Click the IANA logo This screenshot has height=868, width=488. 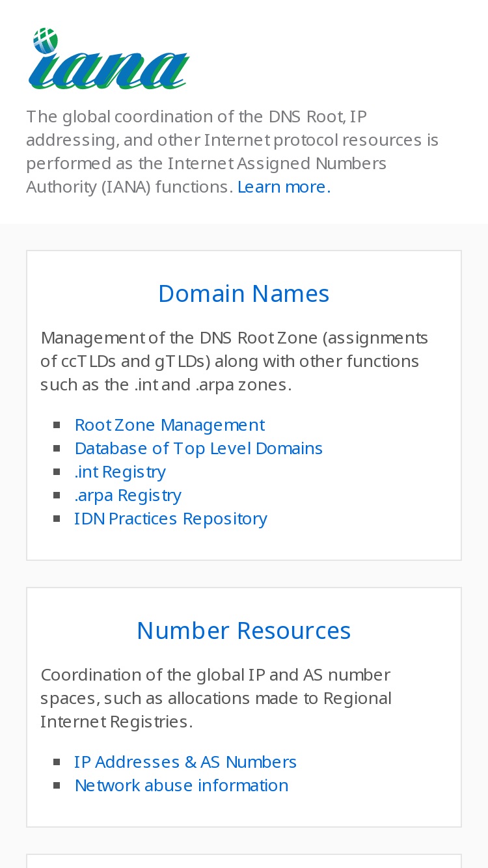(109, 59)
